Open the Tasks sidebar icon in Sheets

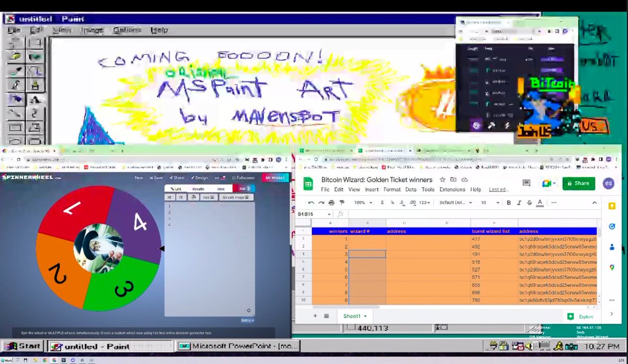[x=612, y=226]
